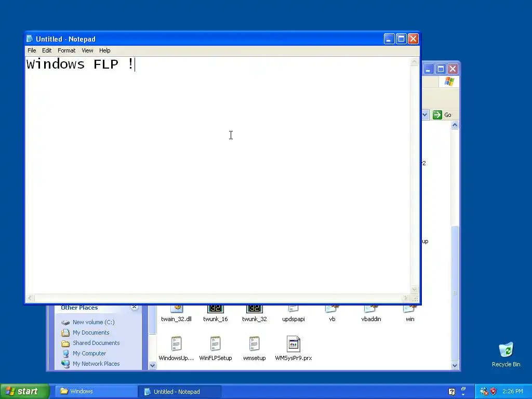This screenshot has width=532, height=399.
Task: Click Untitled - Notepad taskbar button
Action: (179, 392)
